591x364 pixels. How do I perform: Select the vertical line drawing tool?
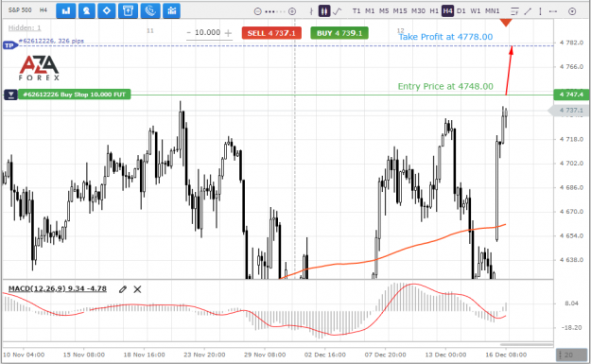click(x=540, y=11)
